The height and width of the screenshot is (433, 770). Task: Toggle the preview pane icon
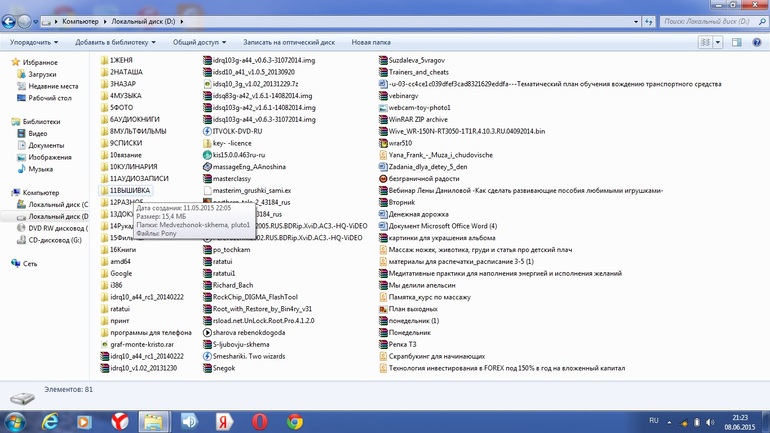pos(737,42)
